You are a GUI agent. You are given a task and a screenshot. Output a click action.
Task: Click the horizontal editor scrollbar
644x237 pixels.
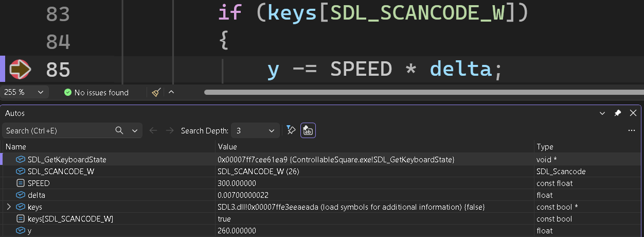[424, 93]
